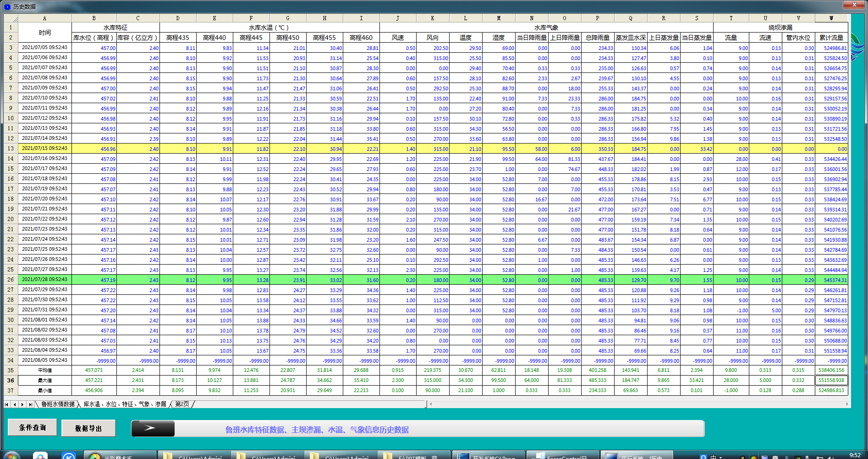Viewport: 868px width, 459px height.
Task: Select the 库水温、水位、特征、气象、渗漏 sheet tab
Action: coord(125,404)
